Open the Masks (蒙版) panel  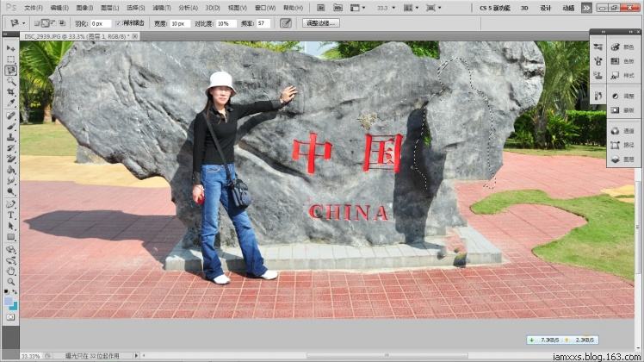[622, 110]
